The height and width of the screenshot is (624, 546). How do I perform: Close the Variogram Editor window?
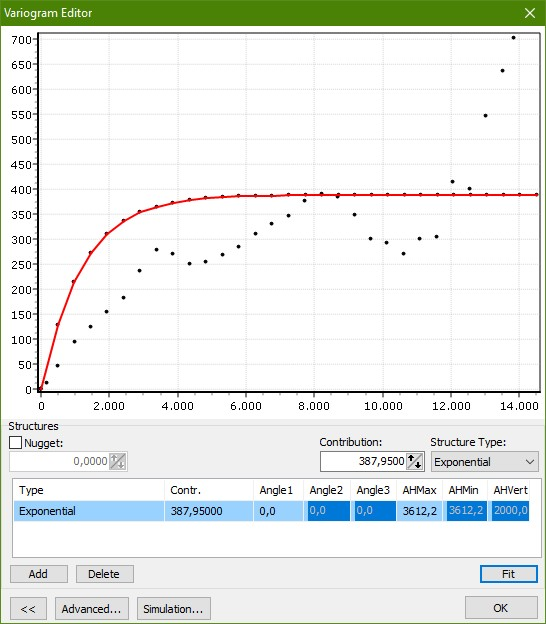tap(530, 13)
